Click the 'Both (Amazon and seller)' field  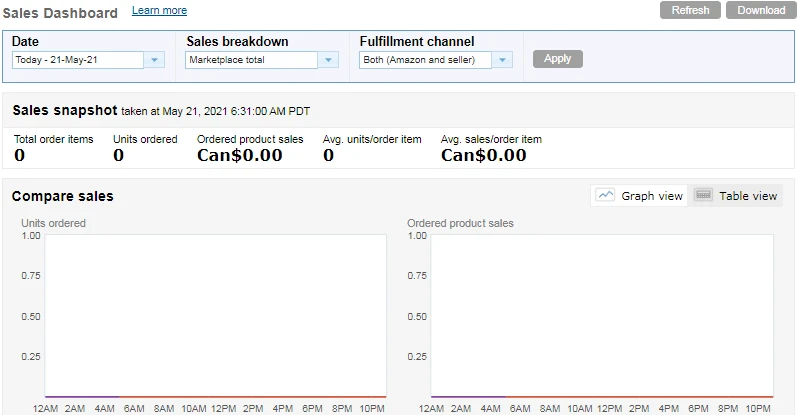coord(425,60)
